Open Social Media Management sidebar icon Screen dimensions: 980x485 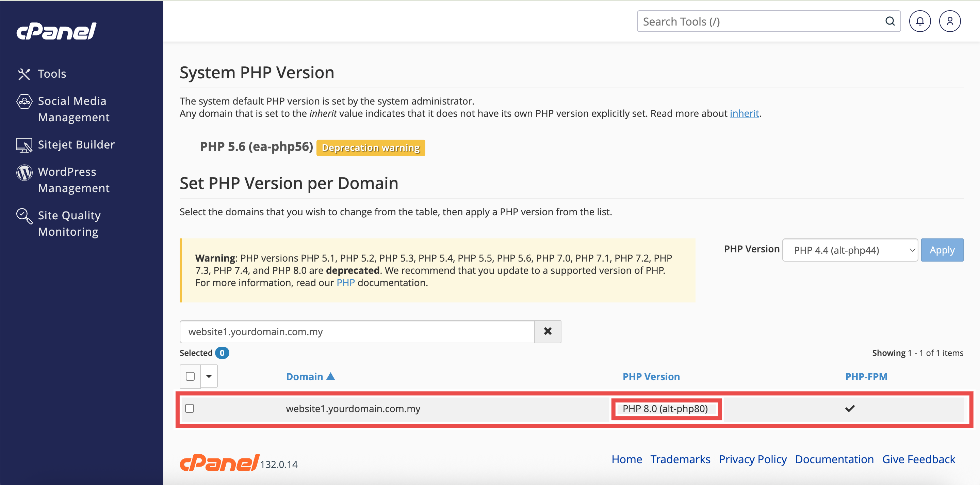[x=24, y=101]
